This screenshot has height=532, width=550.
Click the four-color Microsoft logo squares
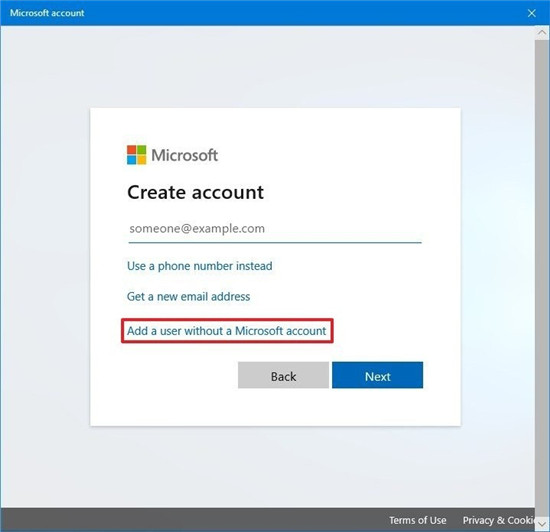pyautogui.click(x=136, y=155)
